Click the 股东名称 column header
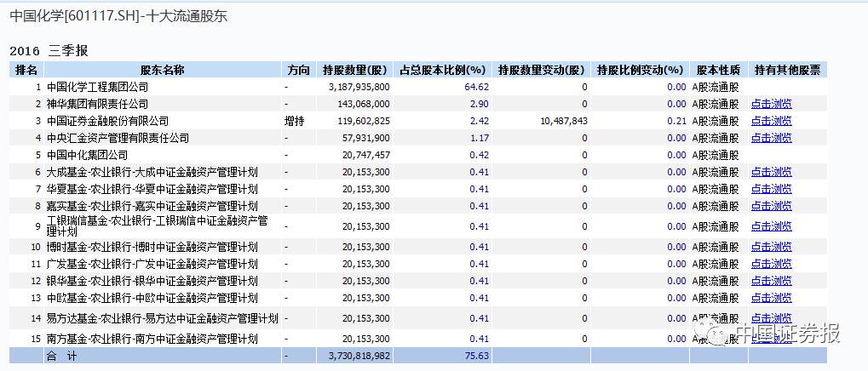Viewport: 868px width, 371px height. point(163,70)
